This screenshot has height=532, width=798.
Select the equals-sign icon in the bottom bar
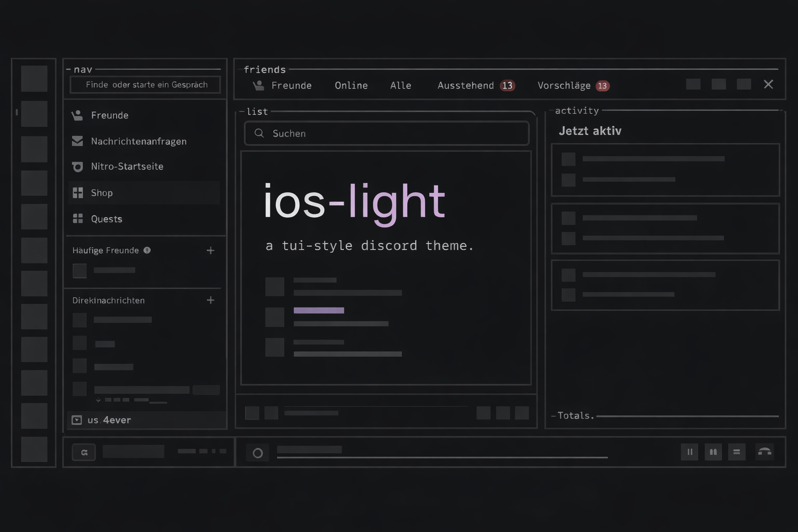pyautogui.click(x=737, y=452)
